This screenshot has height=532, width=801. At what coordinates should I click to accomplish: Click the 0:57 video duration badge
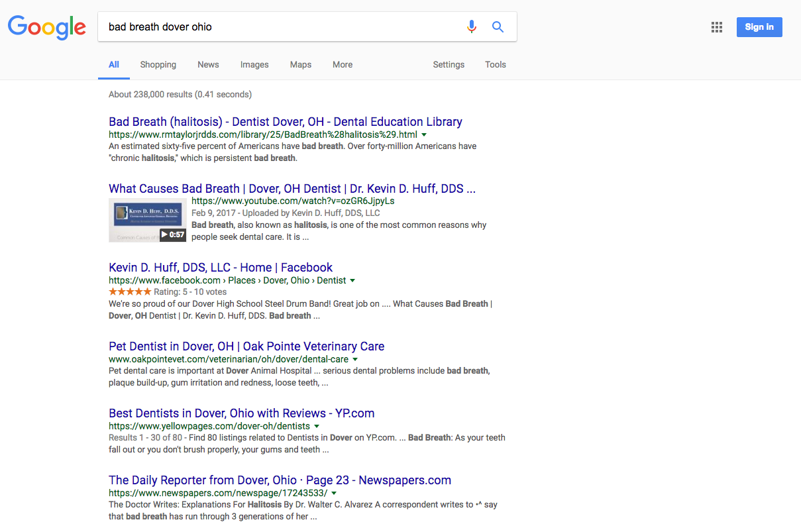[x=173, y=235]
